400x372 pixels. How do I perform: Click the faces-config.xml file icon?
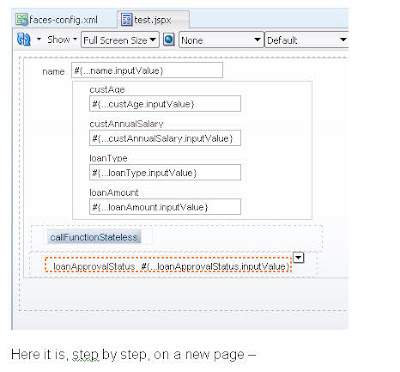[x=21, y=20]
